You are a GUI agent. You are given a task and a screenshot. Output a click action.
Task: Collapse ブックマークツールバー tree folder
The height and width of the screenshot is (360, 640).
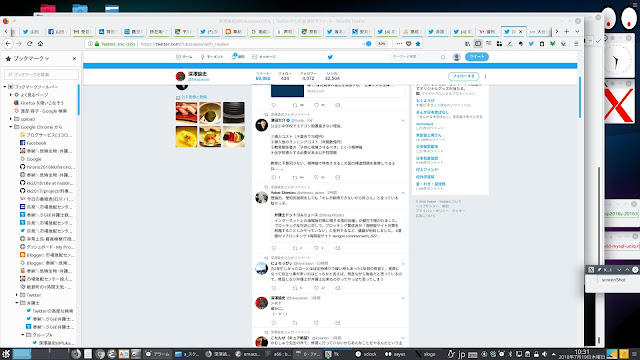click(5, 87)
